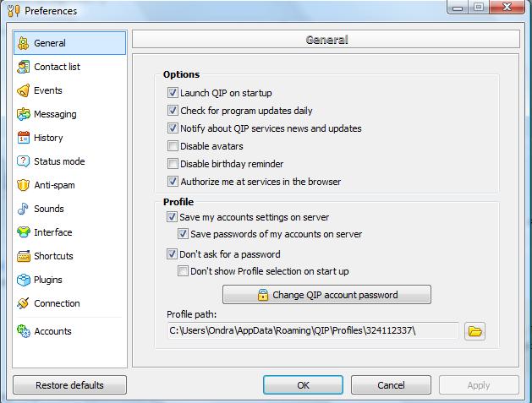Viewport: 532px width, 403px height.
Task: Open the Accounts settings icon
Action: coord(24,332)
